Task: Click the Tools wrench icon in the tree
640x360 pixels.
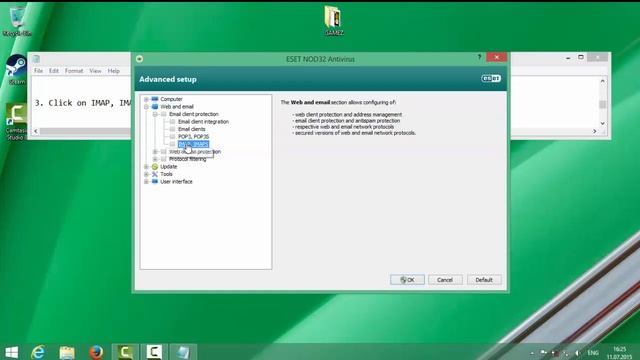Action: [x=155, y=174]
